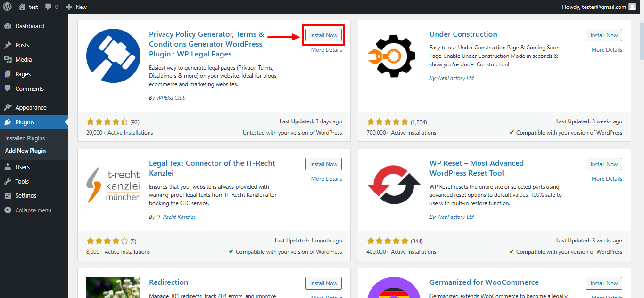Open Dashboard menu item
Screen dimensions: 644x298
[x=34, y=26]
